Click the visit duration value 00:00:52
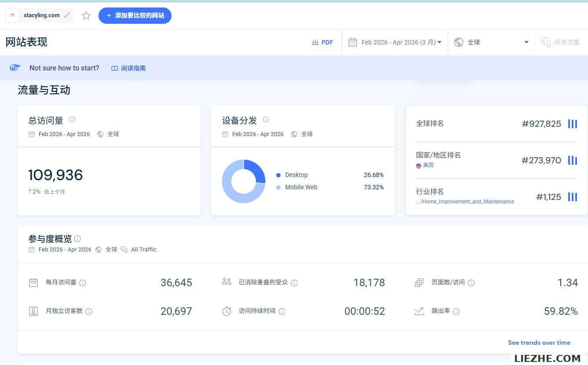The height and width of the screenshot is (365, 588). tap(365, 311)
